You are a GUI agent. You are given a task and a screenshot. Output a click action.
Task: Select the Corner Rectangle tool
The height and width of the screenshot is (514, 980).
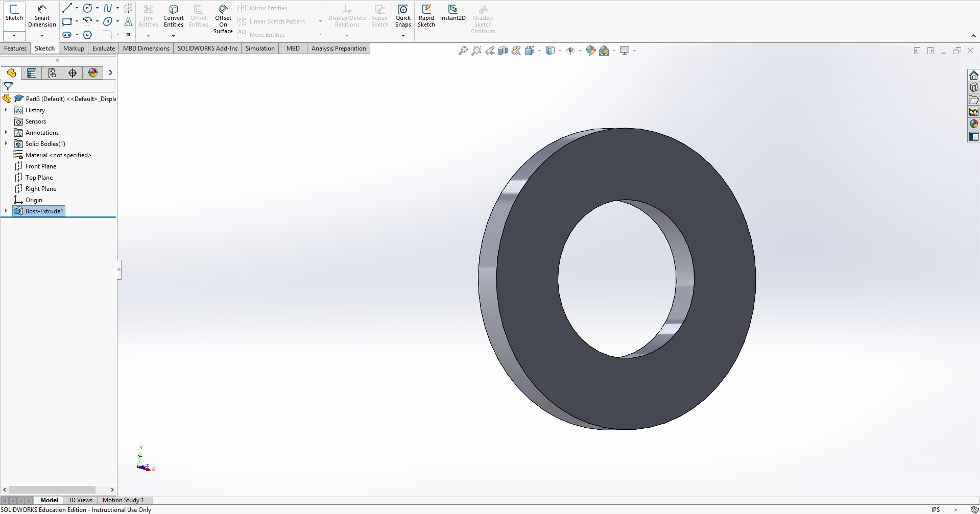[67, 21]
